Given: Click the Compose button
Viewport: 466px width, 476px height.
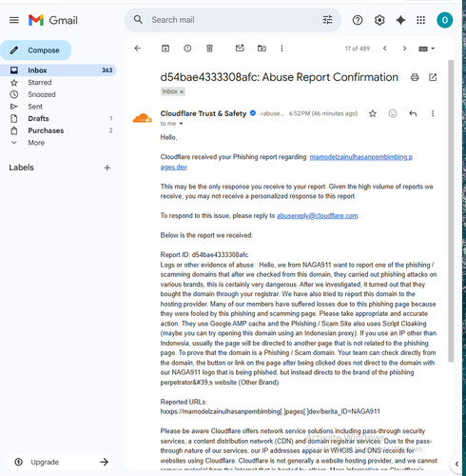Looking at the screenshot, I should [35, 50].
